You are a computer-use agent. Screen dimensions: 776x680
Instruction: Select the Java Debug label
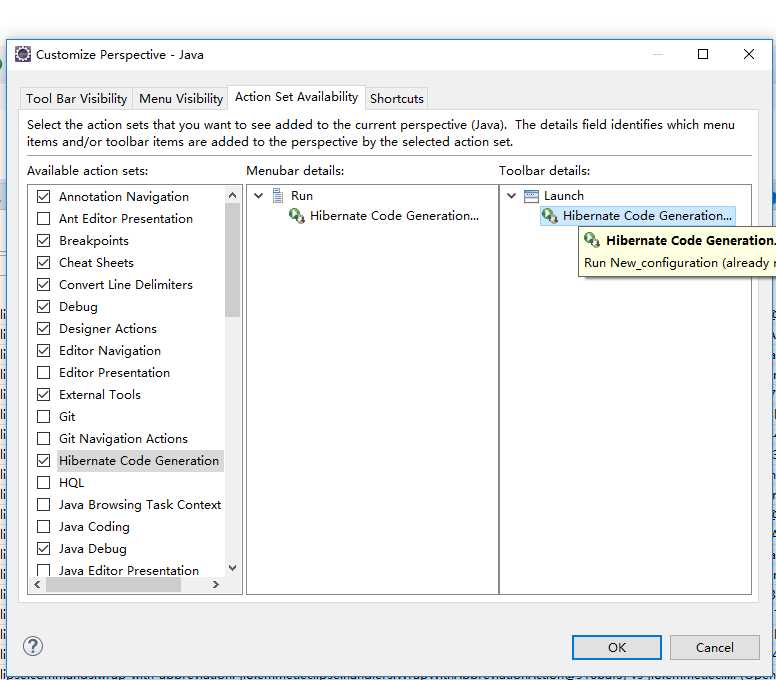click(x=93, y=548)
